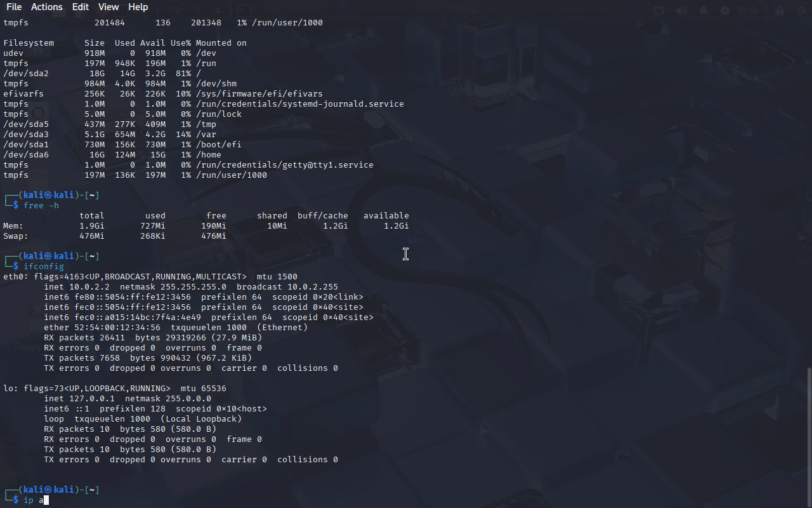Image resolution: width=812 pixels, height=508 pixels.
Task: Click the /dev/sda2 filesystem entry
Action: point(26,74)
